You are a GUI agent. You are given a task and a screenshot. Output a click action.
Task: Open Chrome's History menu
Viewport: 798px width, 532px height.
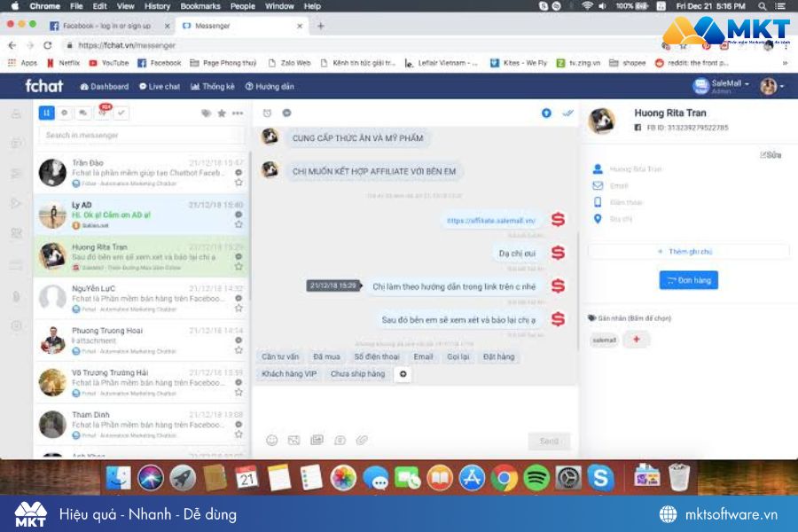tap(157, 6)
